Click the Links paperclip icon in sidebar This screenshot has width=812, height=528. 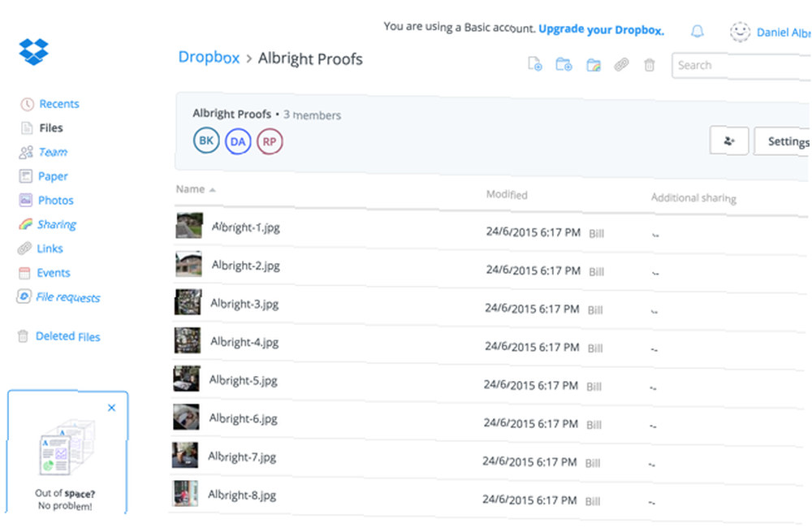pos(24,249)
